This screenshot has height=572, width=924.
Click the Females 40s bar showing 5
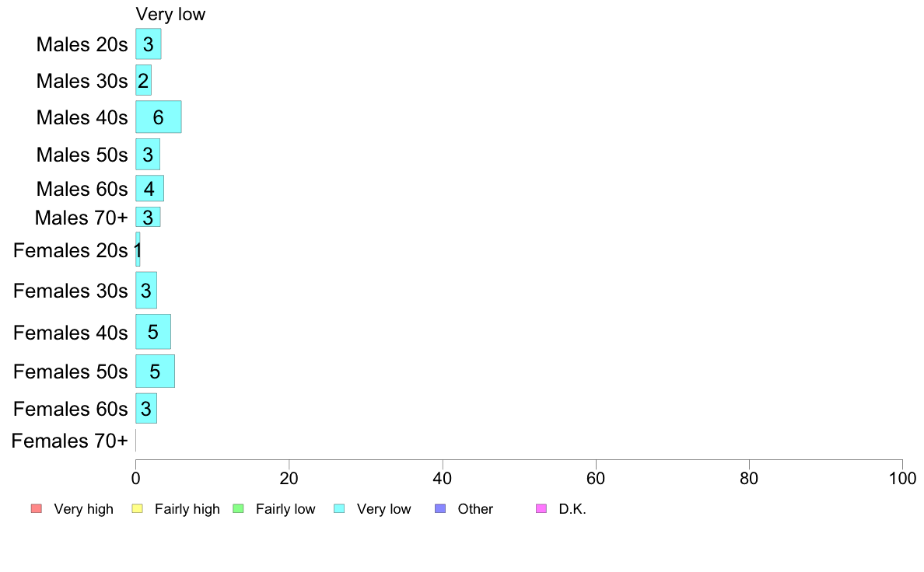coord(153,332)
